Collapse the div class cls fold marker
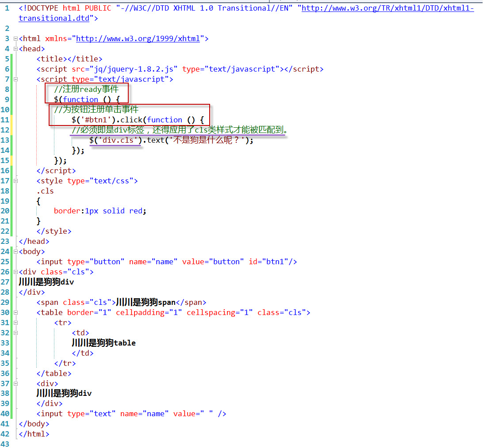 15,271
